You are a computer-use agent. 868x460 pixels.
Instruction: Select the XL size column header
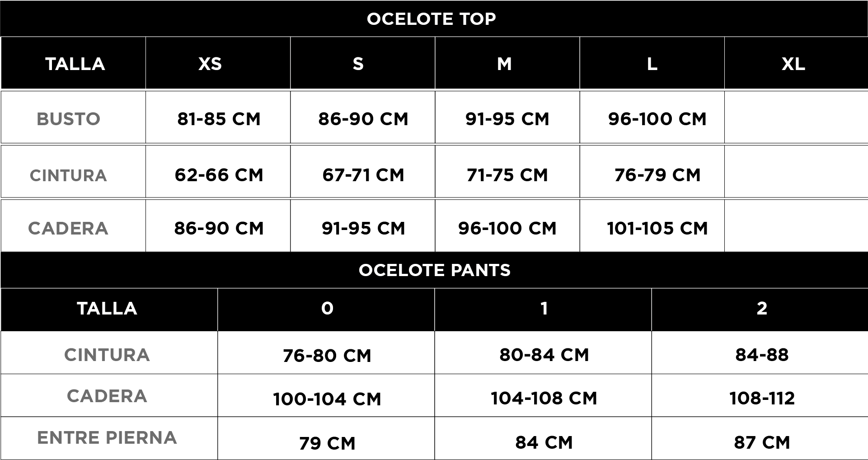click(793, 64)
